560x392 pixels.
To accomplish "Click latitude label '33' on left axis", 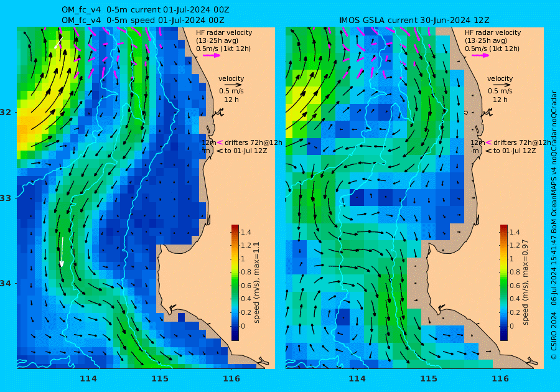I will [x=6, y=198].
